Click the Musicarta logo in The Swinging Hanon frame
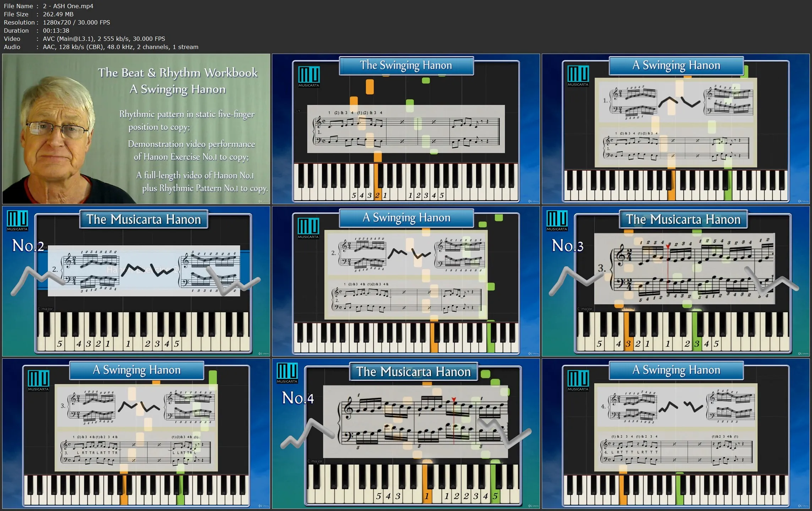This screenshot has width=812, height=511. [309, 76]
